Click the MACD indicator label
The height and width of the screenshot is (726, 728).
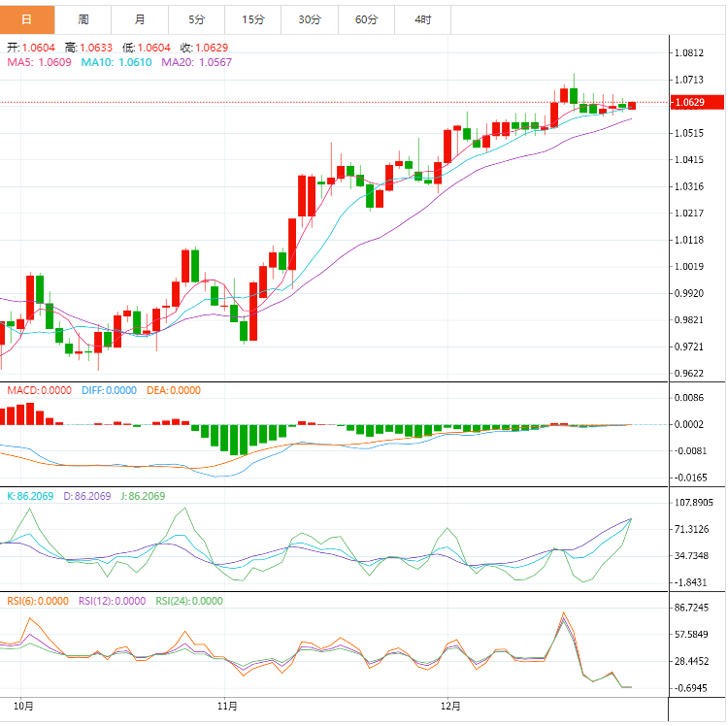(x=39, y=390)
